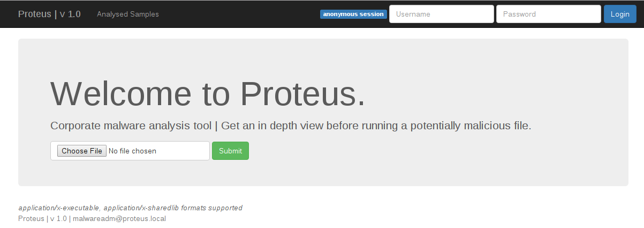The image size is (644, 228).
Task: Click the malwareadm@proteus.local email in footer
Action: tap(119, 218)
